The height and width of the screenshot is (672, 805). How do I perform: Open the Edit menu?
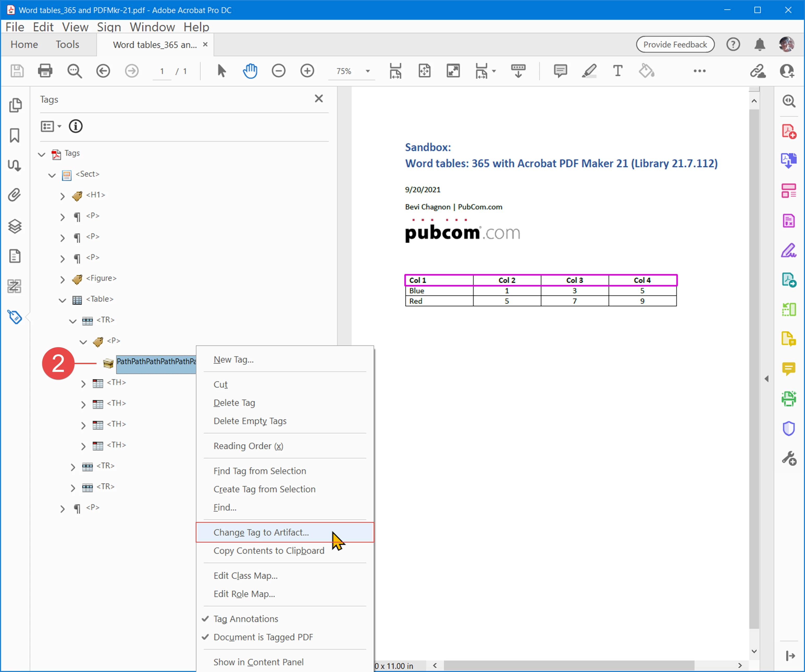tap(43, 27)
